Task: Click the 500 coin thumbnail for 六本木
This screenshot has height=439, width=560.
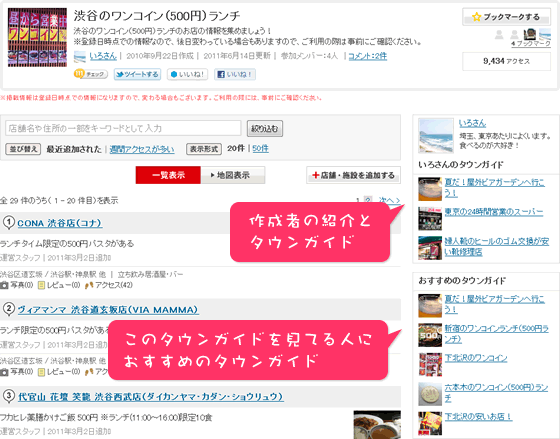Action: [x=430, y=394]
